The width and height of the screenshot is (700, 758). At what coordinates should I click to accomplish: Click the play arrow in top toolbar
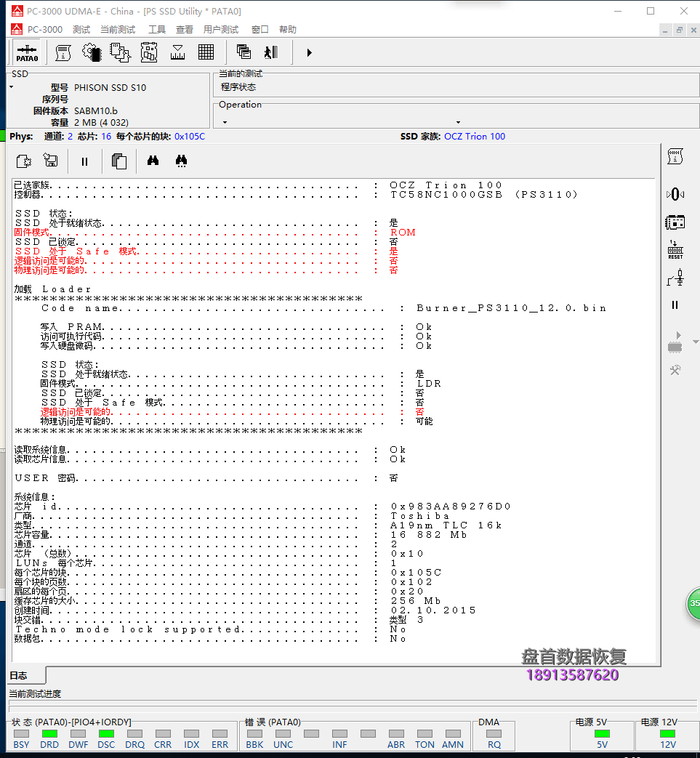[310, 52]
